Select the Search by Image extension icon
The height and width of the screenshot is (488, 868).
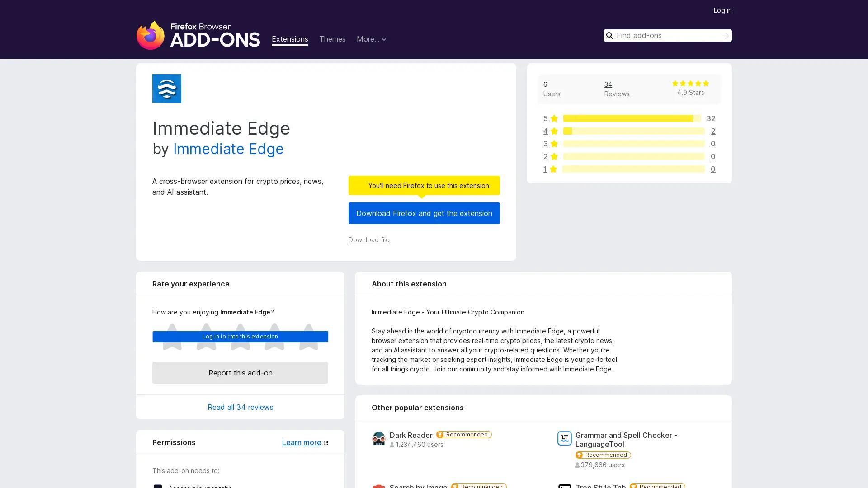click(x=379, y=486)
